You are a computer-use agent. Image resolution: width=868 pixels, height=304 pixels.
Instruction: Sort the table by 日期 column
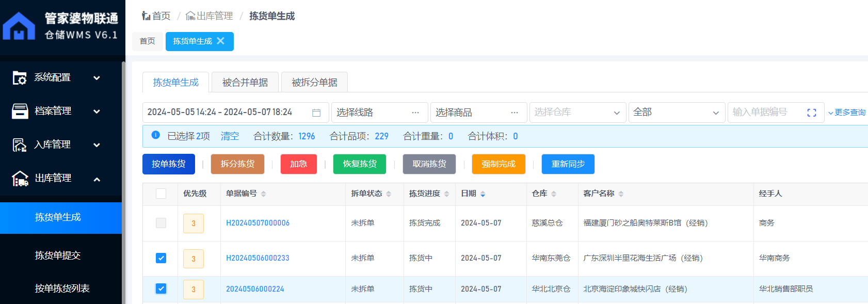(483, 194)
